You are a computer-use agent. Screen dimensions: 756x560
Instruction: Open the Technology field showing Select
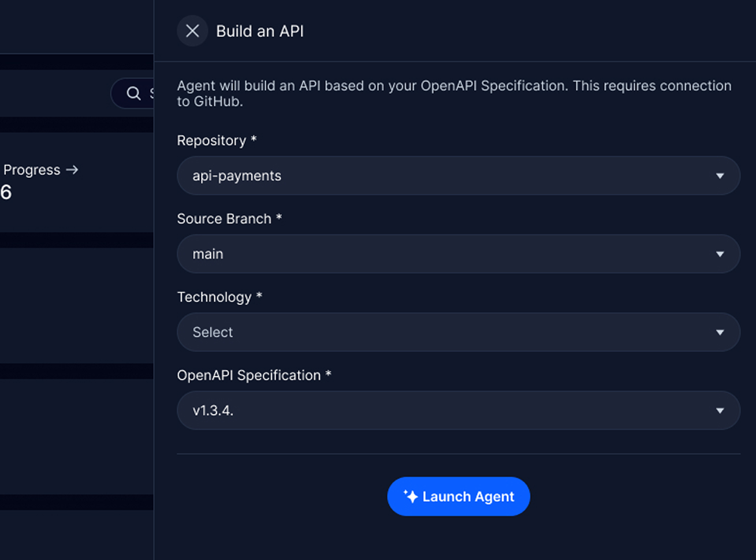click(450, 333)
